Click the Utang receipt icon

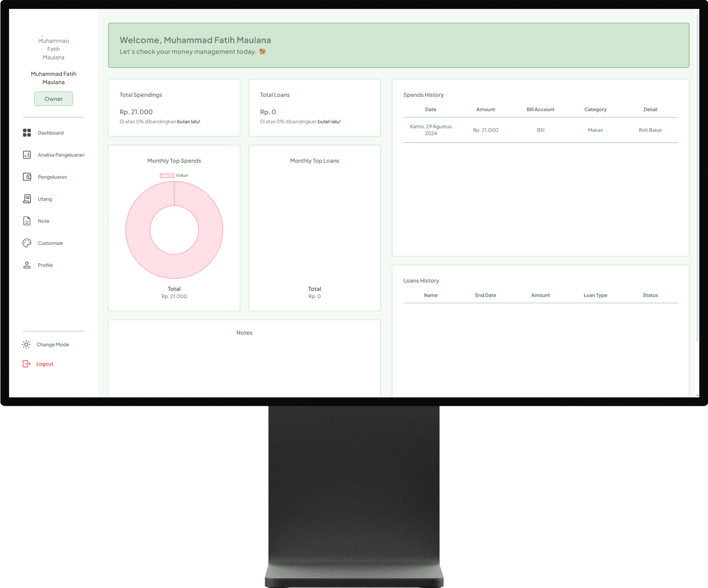point(27,199)
